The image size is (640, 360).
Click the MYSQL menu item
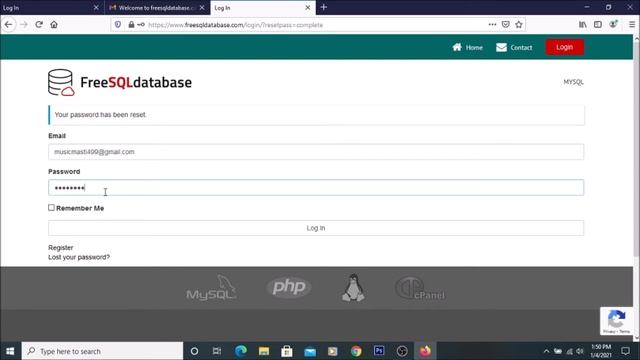click(573, 82)
